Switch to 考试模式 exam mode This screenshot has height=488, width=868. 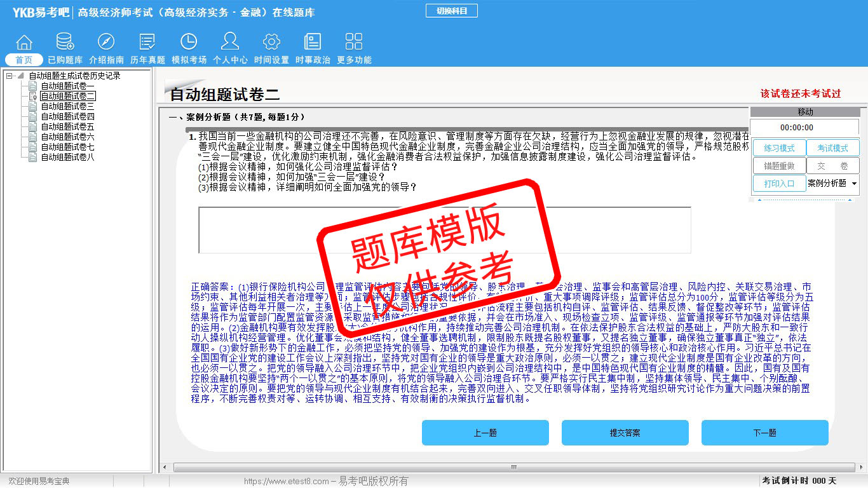coord(832,148)
